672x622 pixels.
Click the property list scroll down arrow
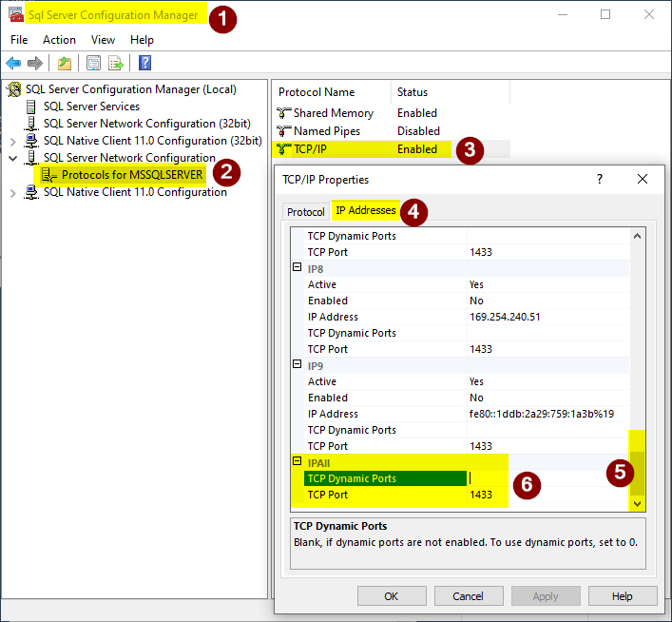637,504
